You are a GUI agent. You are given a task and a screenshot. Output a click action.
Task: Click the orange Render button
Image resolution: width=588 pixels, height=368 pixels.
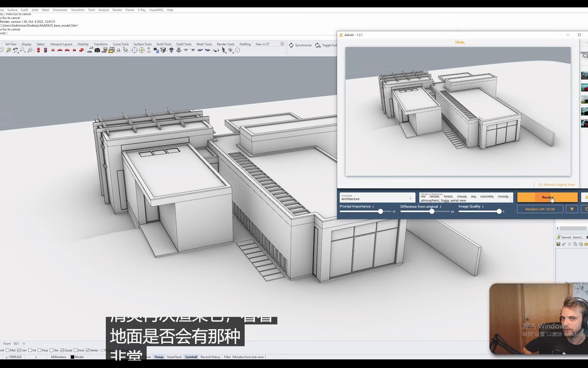click(x=547, y=197)
